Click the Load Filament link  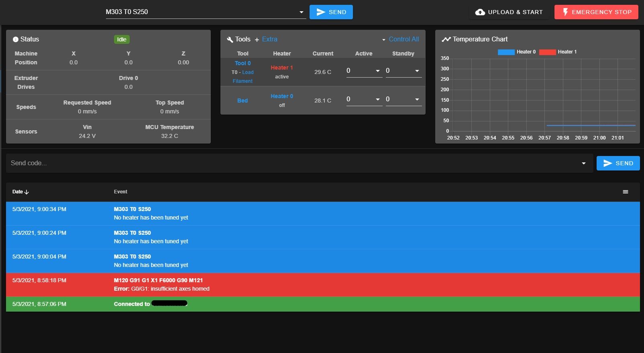pyautogui.click(x=243, y=76)
